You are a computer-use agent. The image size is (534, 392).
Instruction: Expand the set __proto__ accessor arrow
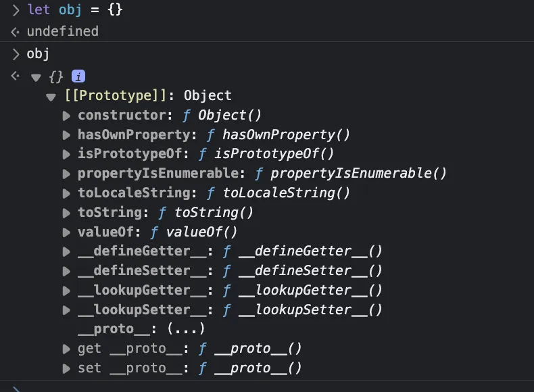click(x=66, y=368)
